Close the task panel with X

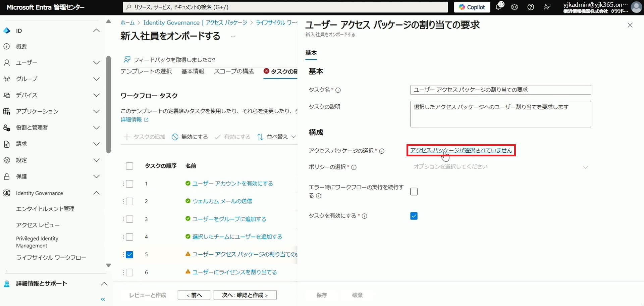(x=630, y=25)
